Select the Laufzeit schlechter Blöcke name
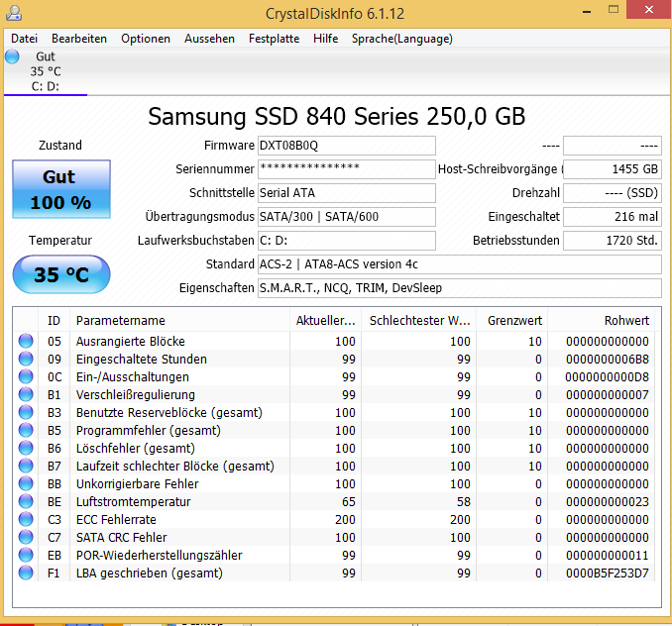672x626 pixels. coord(174,467)
